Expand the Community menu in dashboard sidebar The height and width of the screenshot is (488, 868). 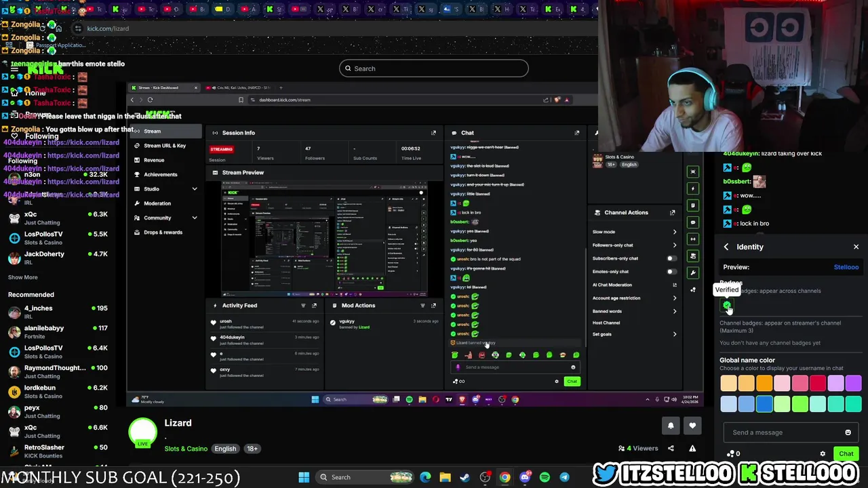(194, 218)
